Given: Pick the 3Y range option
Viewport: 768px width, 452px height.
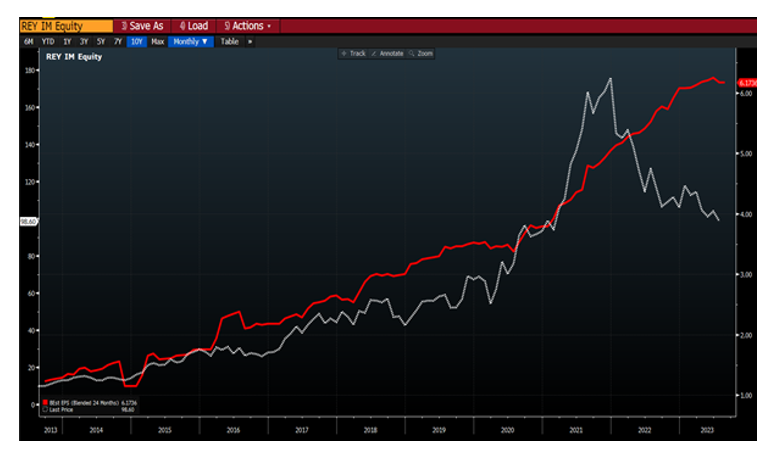Looking at the screenshot, I should point(84,41).
